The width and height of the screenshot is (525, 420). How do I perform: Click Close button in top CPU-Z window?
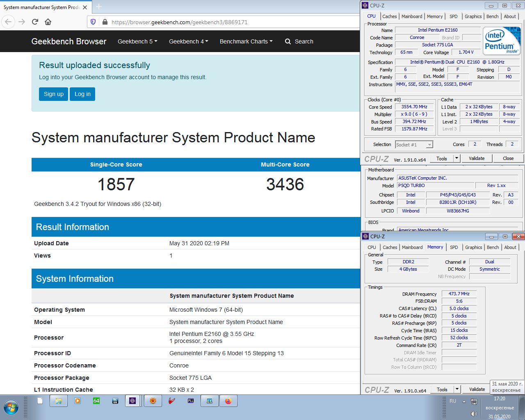(x=508, y=158)
